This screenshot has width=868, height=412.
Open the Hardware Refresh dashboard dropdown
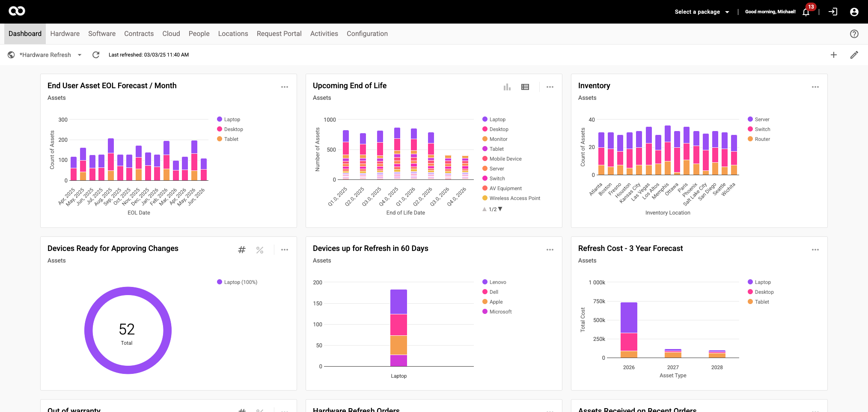tap(80, 55)
